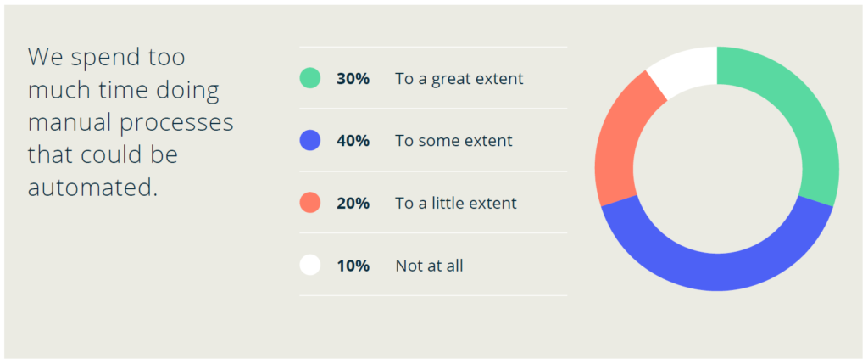Select the "To a little extent" label
868x364 pixels.
click(455, 204)
